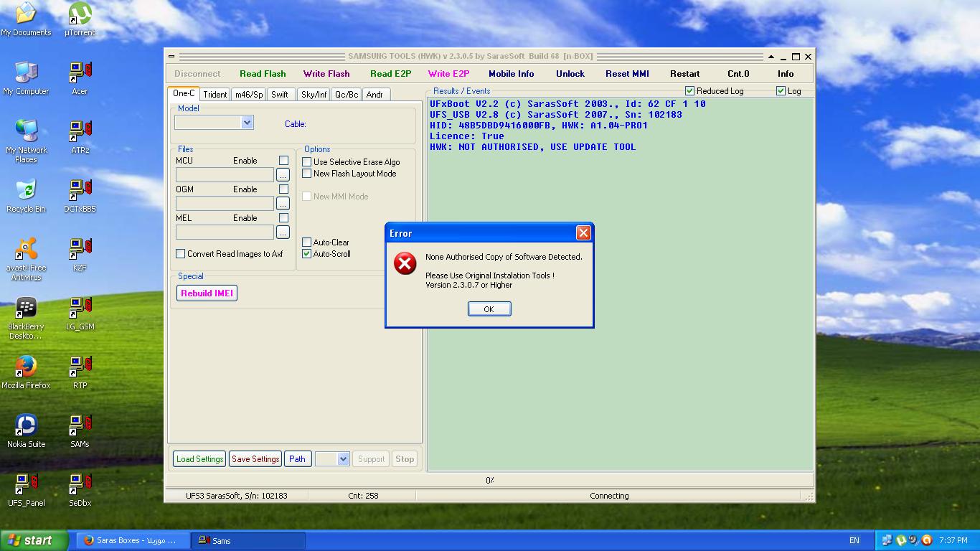
Task: Select the Acer desktop shortcut
Action: click(x=80, y=78)
